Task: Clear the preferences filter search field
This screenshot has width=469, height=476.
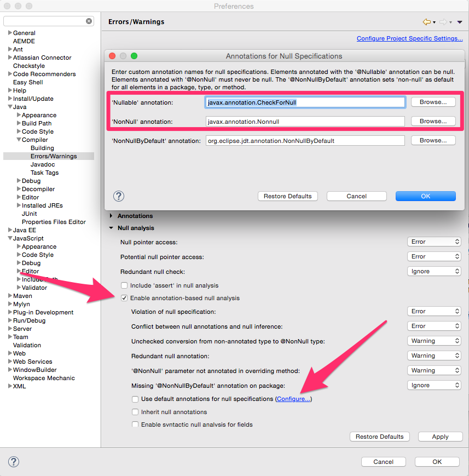Action: pyautogui.click(x=89, y=21)
